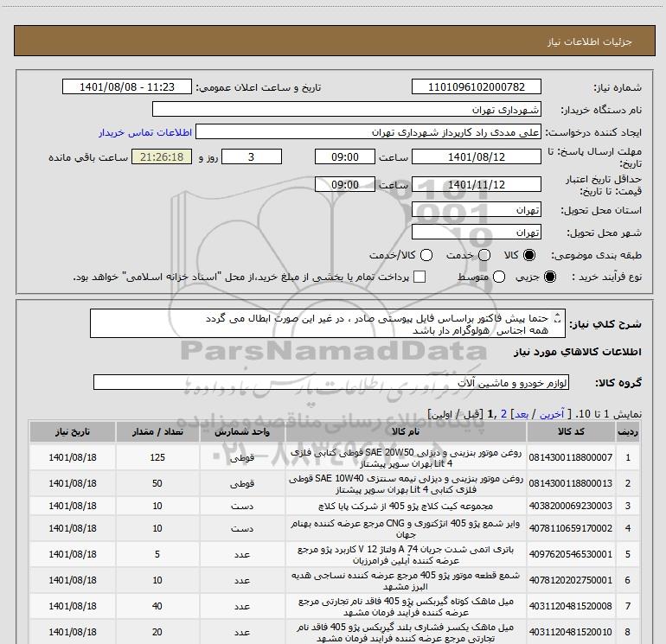
Task: Select item code 4078110659170002
Action: click(x=571, y=528)
